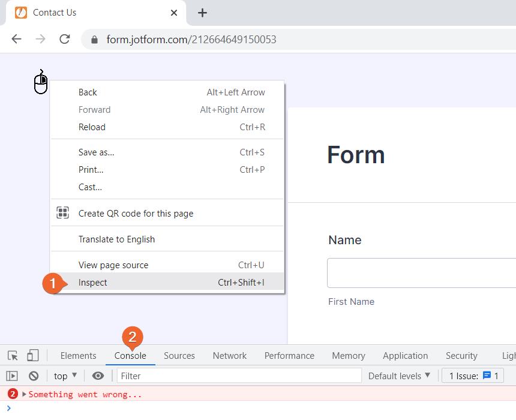The width and height of the screenshot is (516, 420).
Task: Click the console Filter input field
Action: click(x=239, y=376)
